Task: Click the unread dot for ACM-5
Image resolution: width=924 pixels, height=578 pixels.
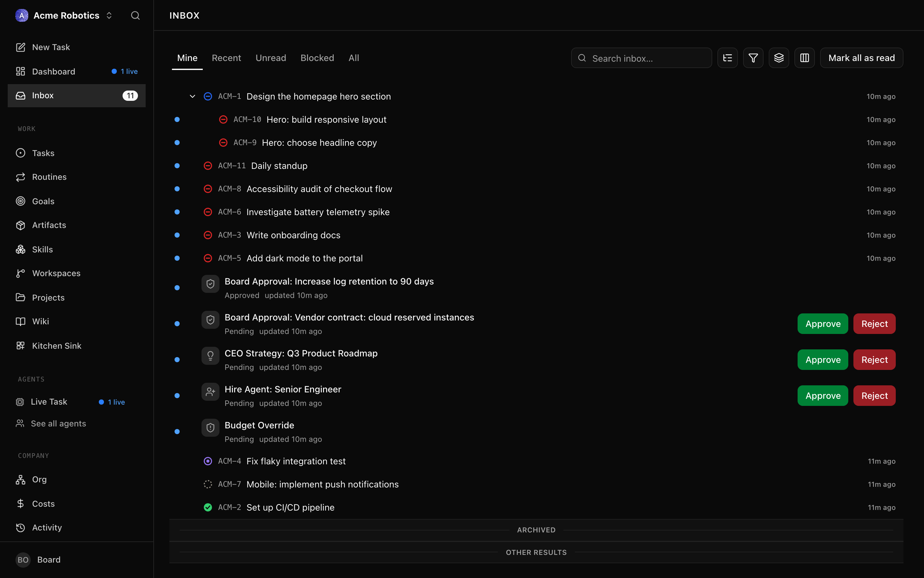Action: [x=177, y=258]
